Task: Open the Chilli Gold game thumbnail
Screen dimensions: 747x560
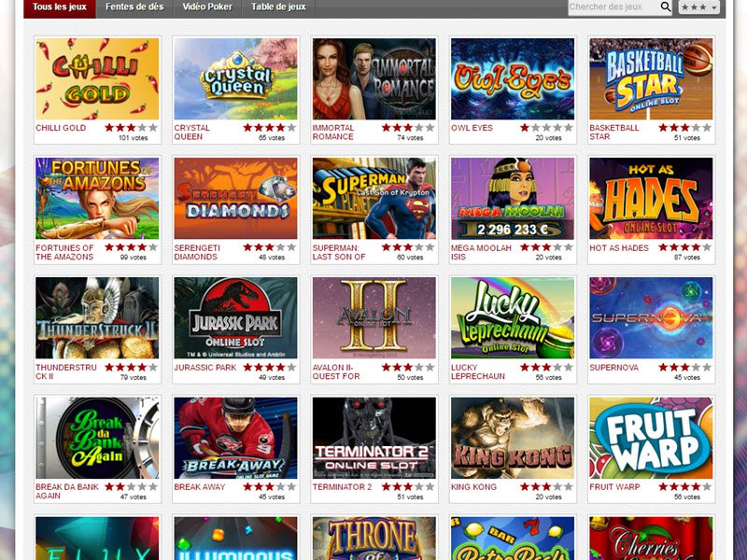Action: click(97, 79)
